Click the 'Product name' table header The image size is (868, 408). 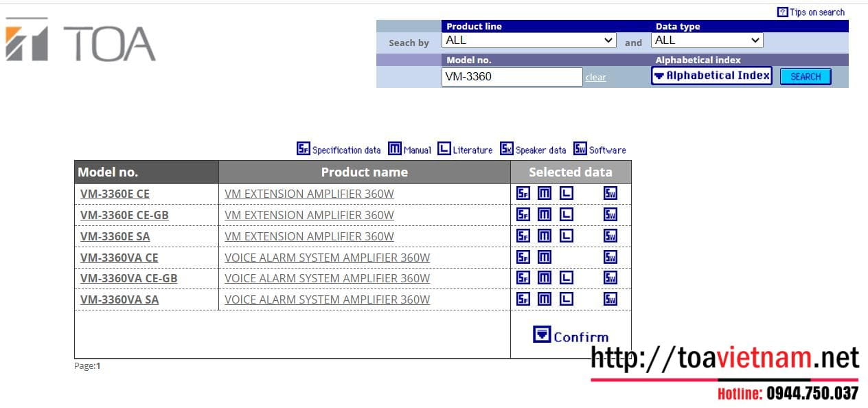point(365,172)
